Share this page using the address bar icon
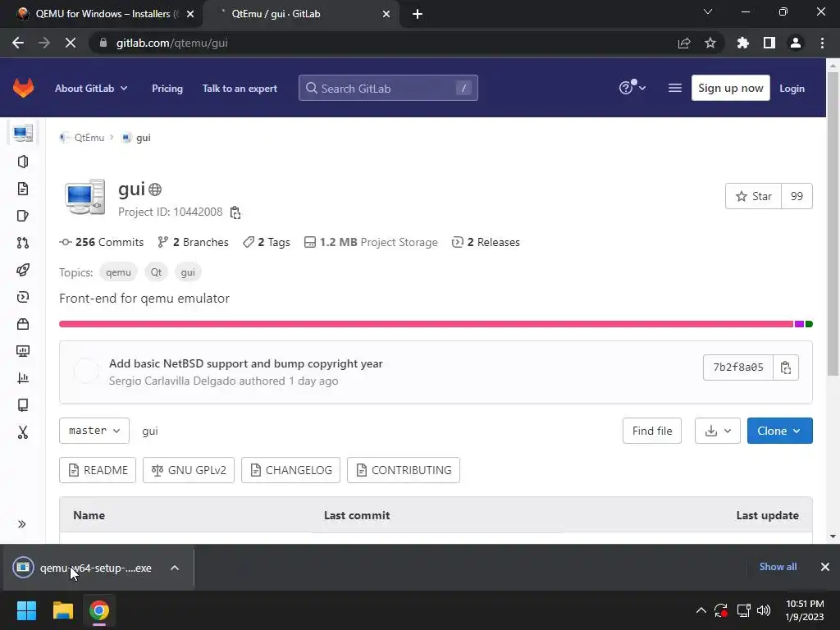 [684, 43]
